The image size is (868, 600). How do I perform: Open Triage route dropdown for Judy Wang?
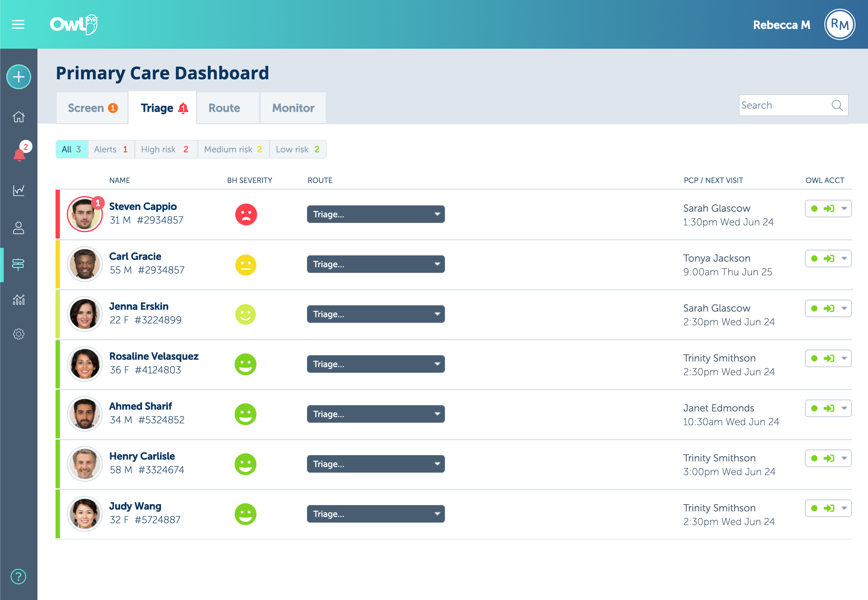pyautogui.click(x=376, y=514)
